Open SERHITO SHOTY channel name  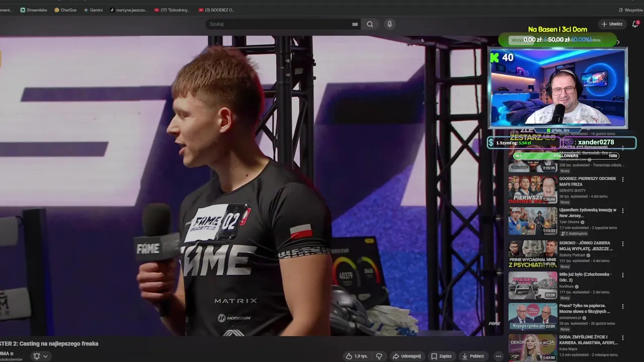573,191
